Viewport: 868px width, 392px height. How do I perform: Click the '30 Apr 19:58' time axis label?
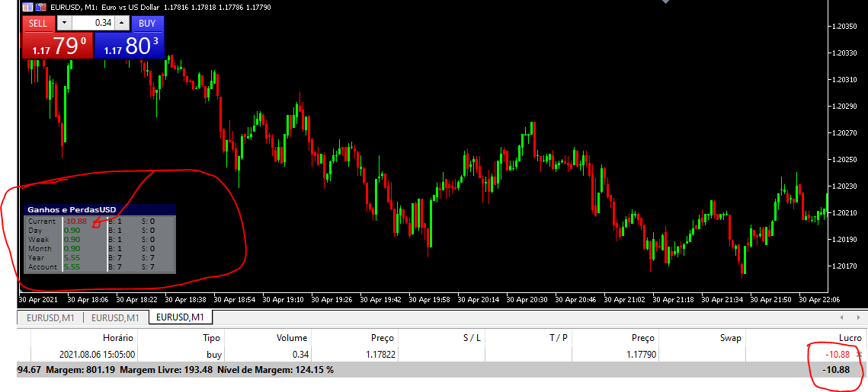point(429,299)
